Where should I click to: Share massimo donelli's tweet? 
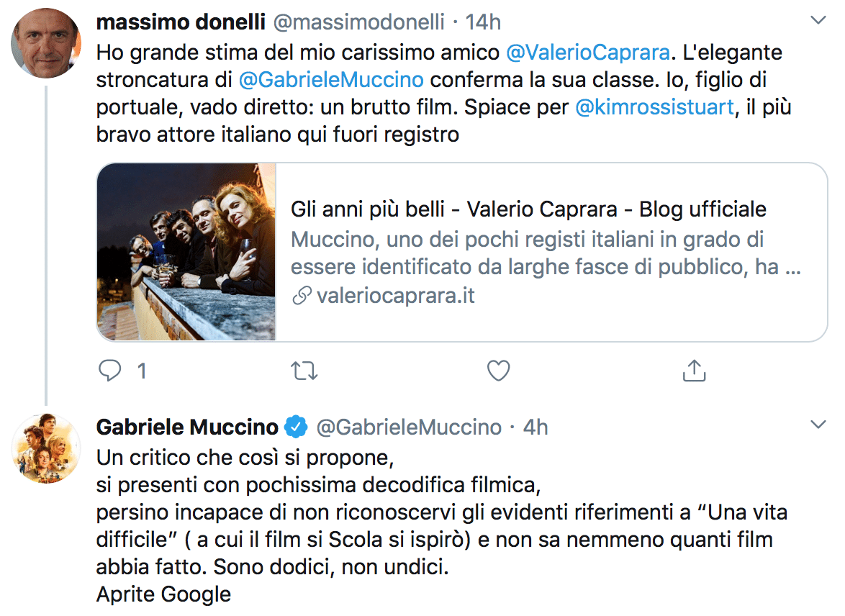point(692,371)
